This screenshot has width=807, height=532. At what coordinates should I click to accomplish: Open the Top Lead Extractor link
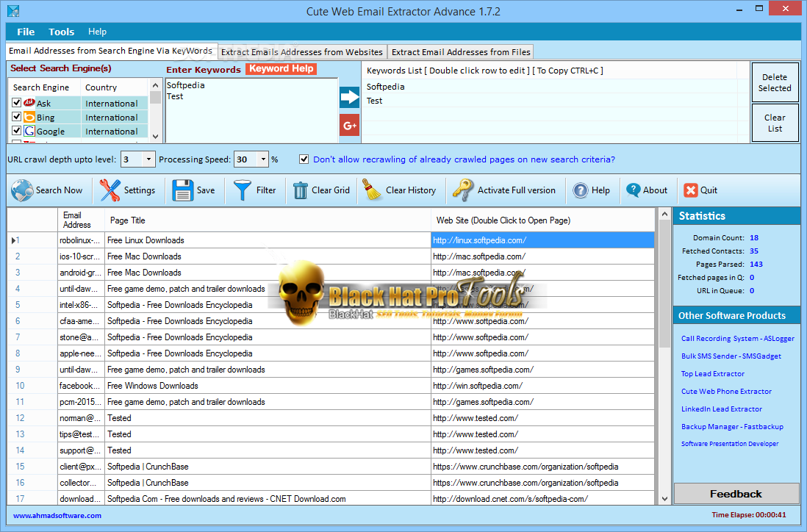point(713,374)
